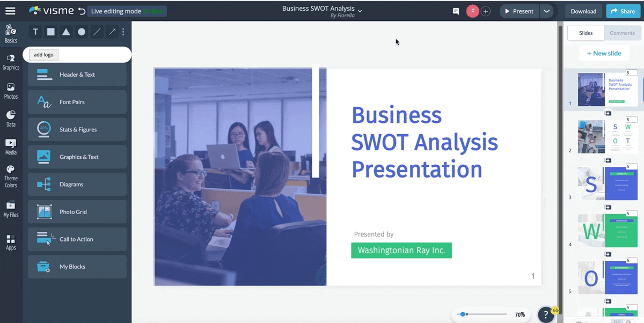Click the Download button
The width and height of the screenshot is (644, 323).
pyautogui.click(x=583, y=11)
